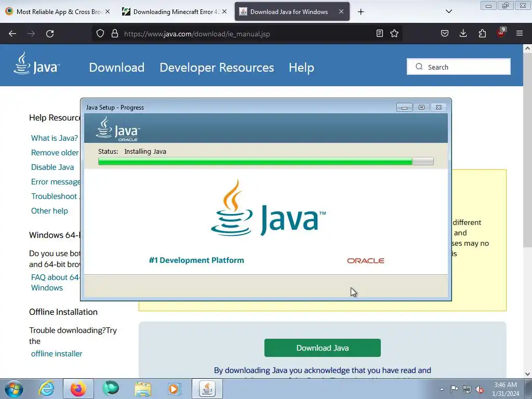Viewport: 532px width, 399px height.
Task: Click the Status: Installing Java text
Action: click(132, 152)
